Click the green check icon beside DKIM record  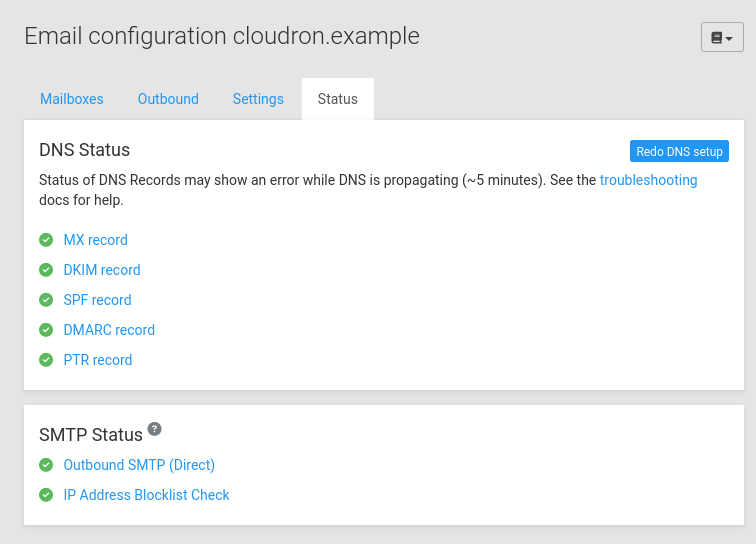click(46, 270)
